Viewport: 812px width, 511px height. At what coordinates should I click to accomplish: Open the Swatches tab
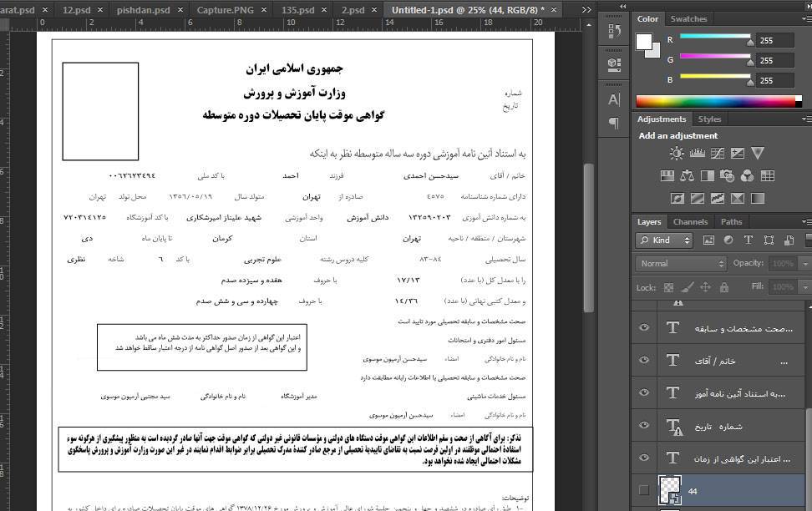(x=688, y=18)
